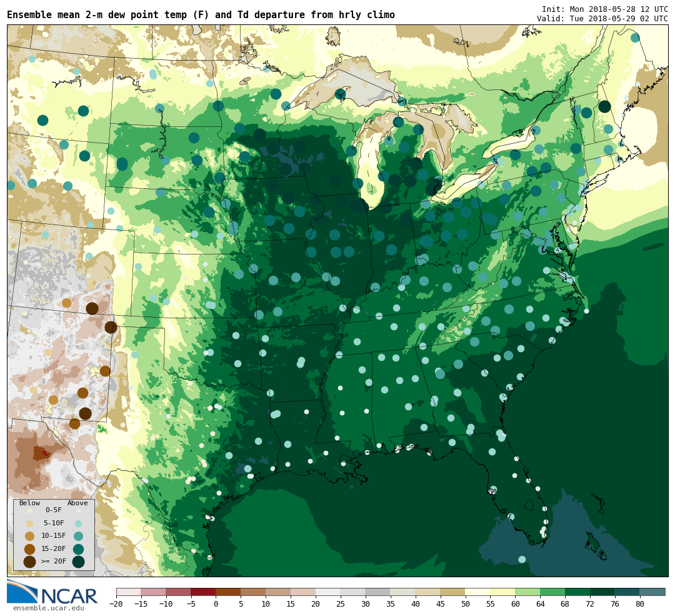Click the Below 0-5F legend dot
The image size is (675, 616).
pyautogui.click(x=30, y=510)
